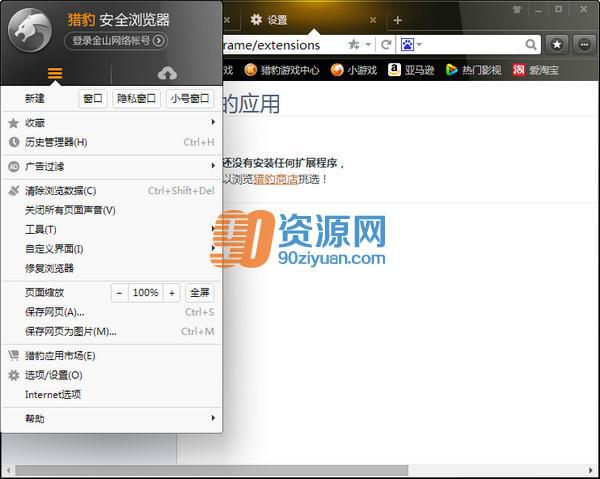
Task: Increase page zoom with plus button
Action: pos(172,293)
